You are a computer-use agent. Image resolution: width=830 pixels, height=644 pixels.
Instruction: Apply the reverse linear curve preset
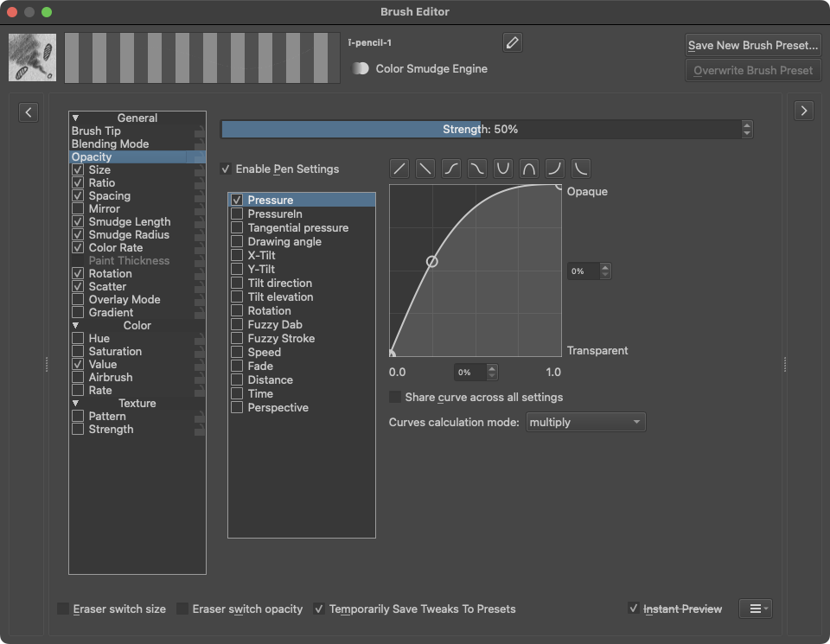(x=425, y=169)
